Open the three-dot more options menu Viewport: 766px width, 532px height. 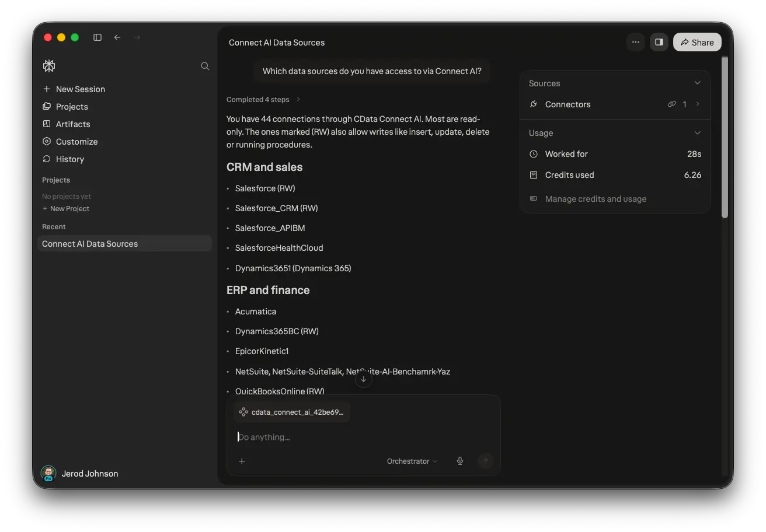coord(636,42)
